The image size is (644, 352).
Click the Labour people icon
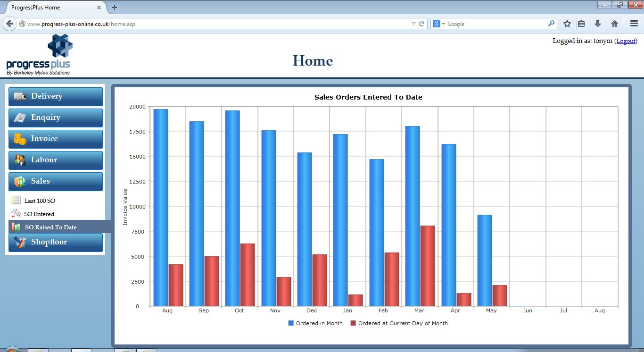point(20,160)
